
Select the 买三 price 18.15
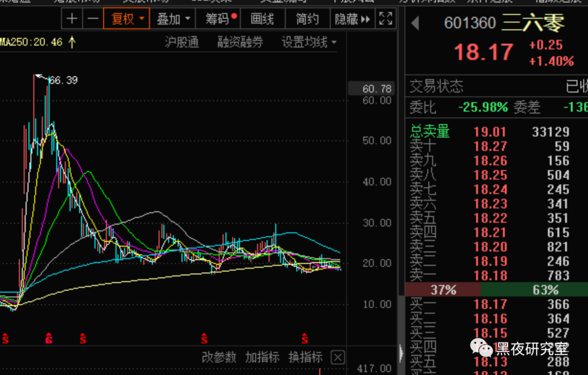click(x=490, y=334)
